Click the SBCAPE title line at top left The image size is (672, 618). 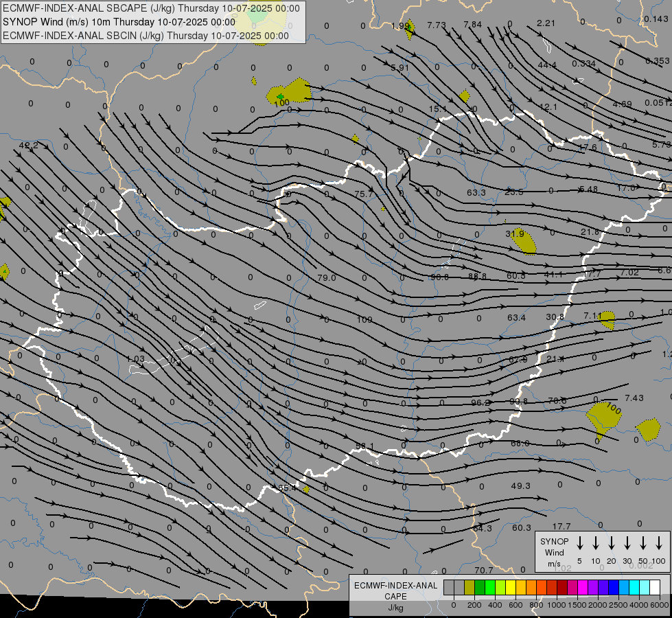click(x=151, y=8)
